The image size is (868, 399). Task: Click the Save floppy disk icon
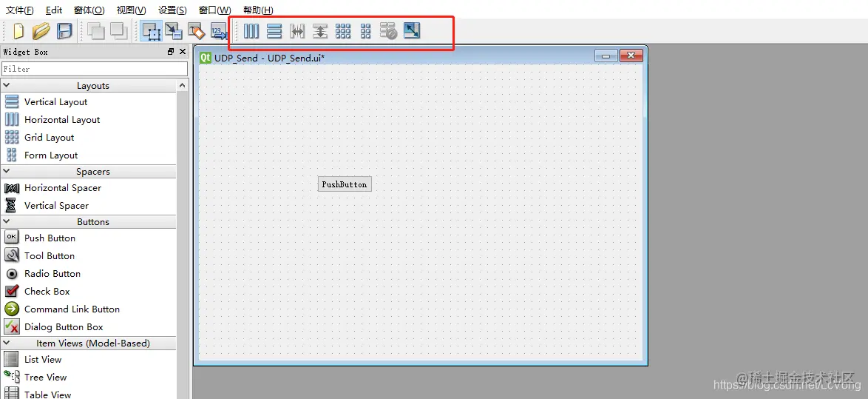pos(65,31)
